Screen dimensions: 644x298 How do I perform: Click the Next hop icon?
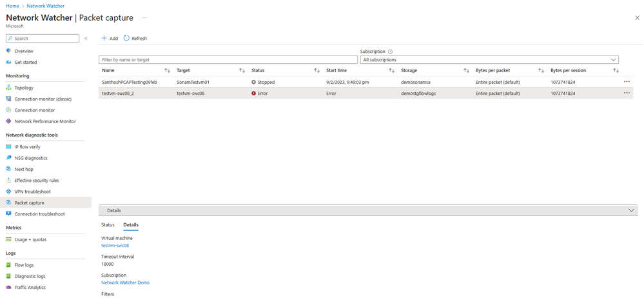pyautogui.click(x=8, y=169)
